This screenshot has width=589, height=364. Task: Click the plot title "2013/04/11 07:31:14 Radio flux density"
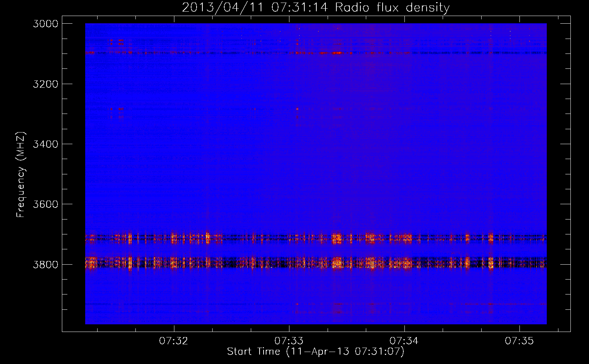point(316,7)
